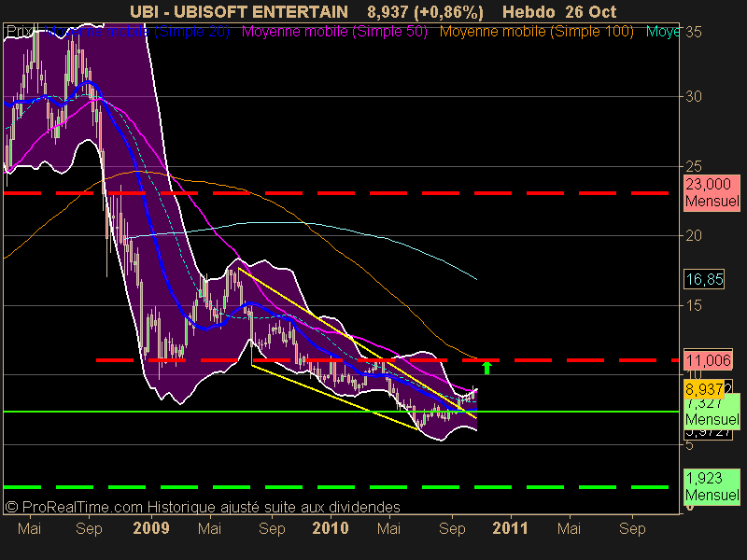Screen dimensions: 747x560
Task: Click the "Sep" label just before 2010
Action: 272,528
